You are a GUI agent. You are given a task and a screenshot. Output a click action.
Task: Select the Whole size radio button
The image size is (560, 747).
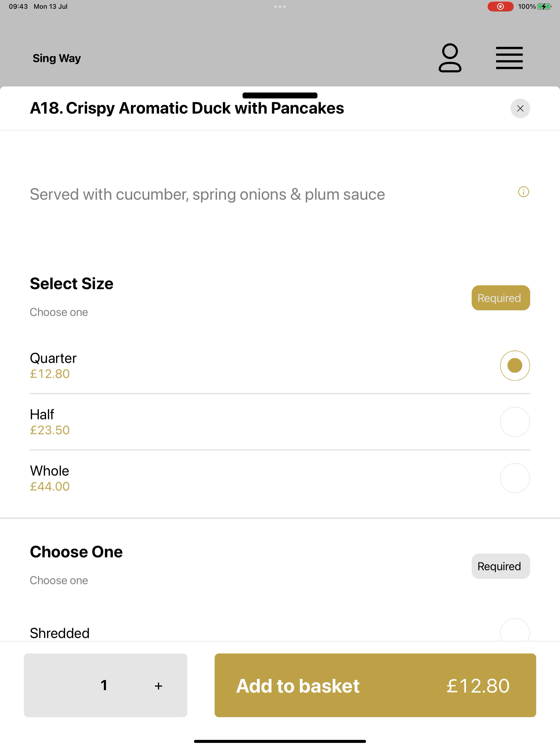515,478
